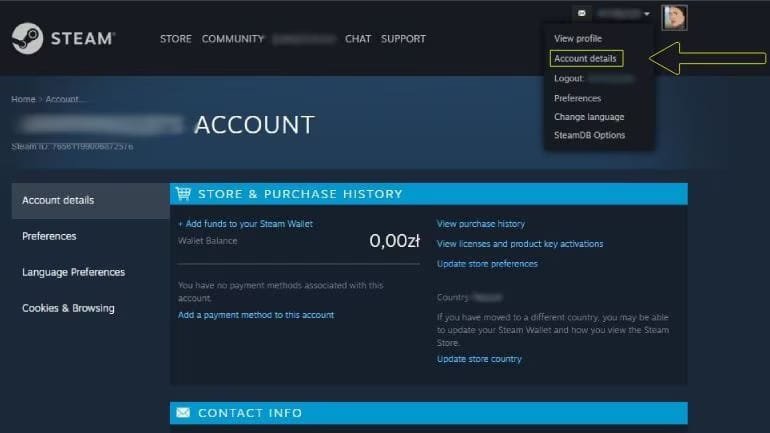
Task: Click the shopping cart icon in Store header
Action: coord(183,194)
